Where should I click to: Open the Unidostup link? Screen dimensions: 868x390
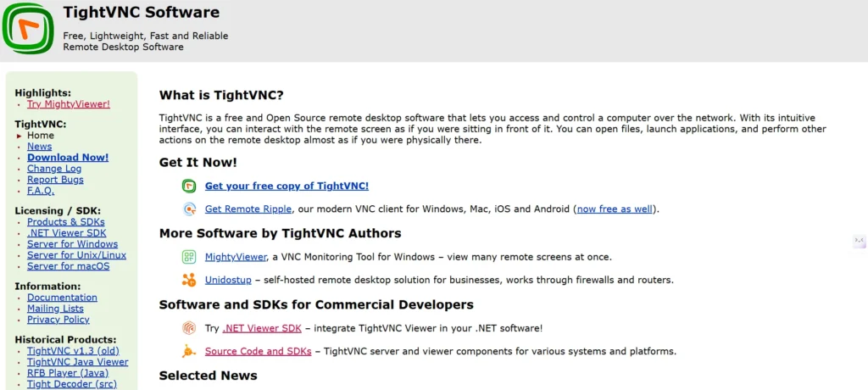228,281
